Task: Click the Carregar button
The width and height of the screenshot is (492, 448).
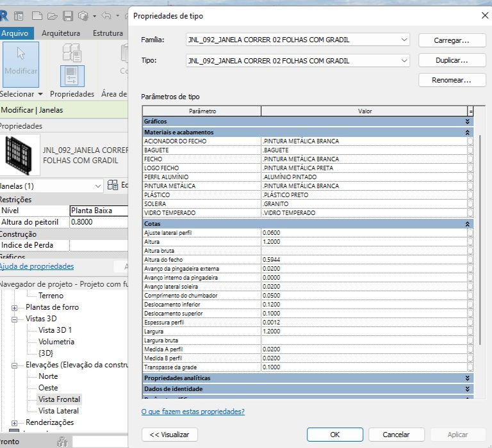Action: 452,40
